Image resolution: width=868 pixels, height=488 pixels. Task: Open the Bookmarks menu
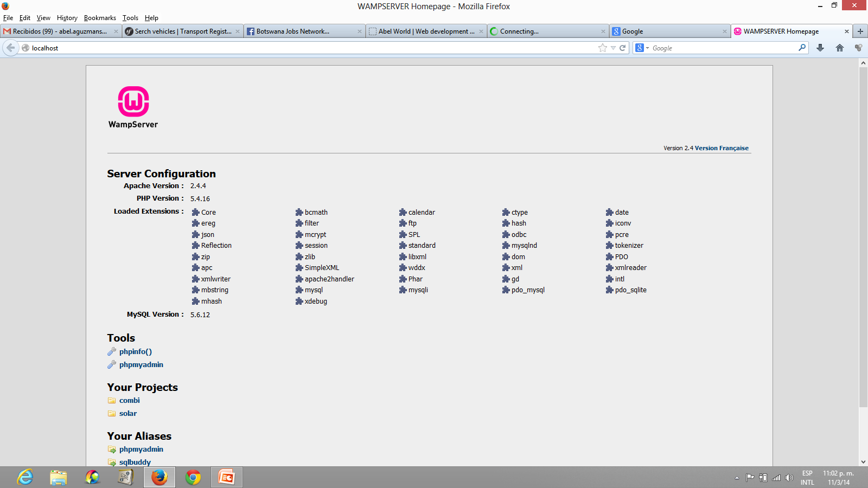[100, 18]
